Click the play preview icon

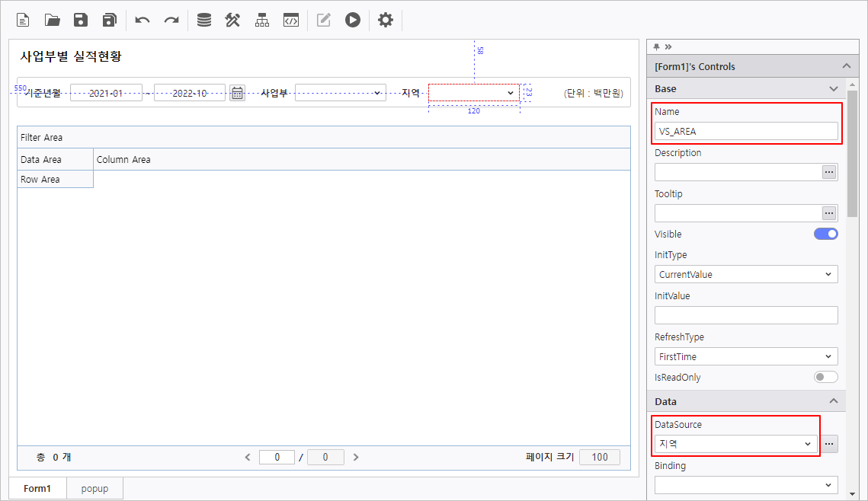coord(352,21)
